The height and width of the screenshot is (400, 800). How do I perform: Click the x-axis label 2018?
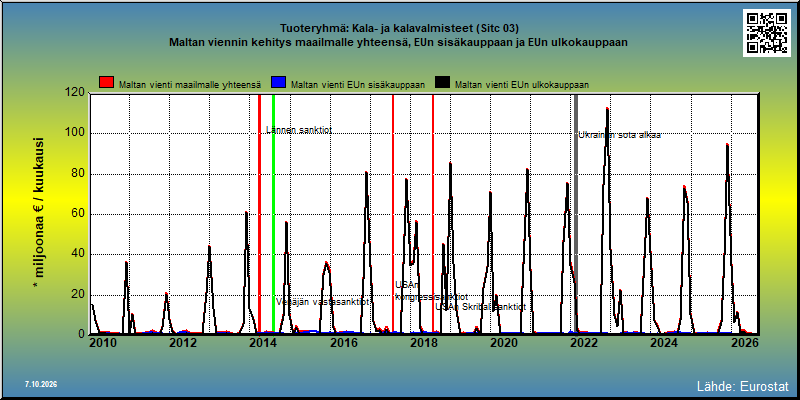pyautogui.click(x=423, y=343)
